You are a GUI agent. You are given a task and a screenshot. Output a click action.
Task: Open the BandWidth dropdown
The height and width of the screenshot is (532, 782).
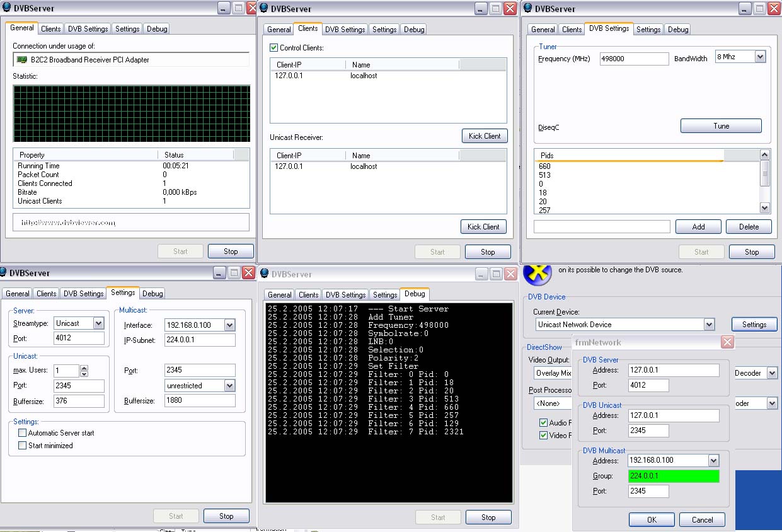pos(760,57)
